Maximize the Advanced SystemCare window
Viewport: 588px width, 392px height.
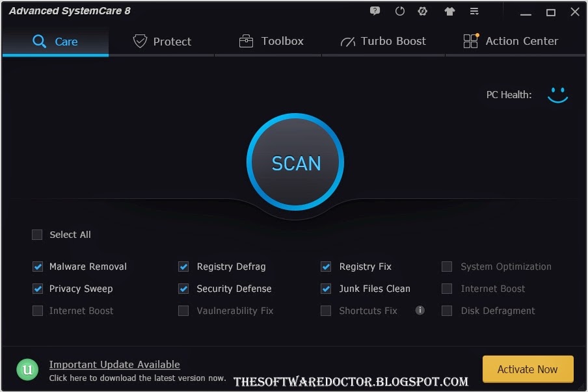pos(550,12)
